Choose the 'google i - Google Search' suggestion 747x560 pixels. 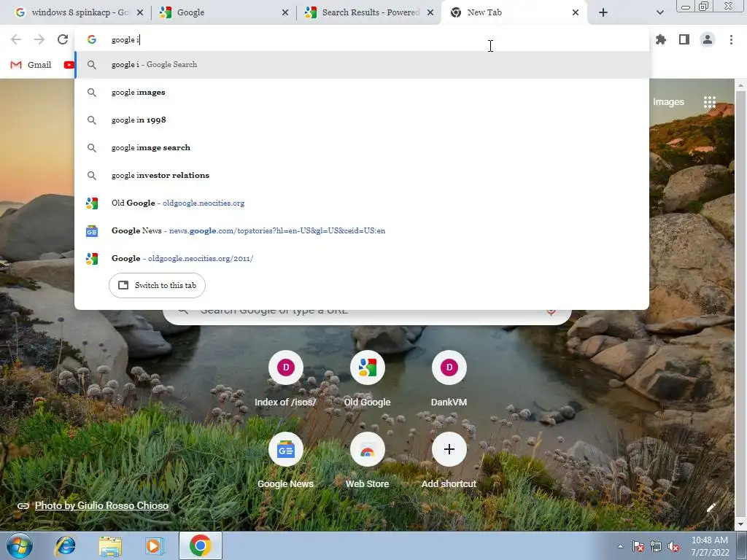[362, 64]
